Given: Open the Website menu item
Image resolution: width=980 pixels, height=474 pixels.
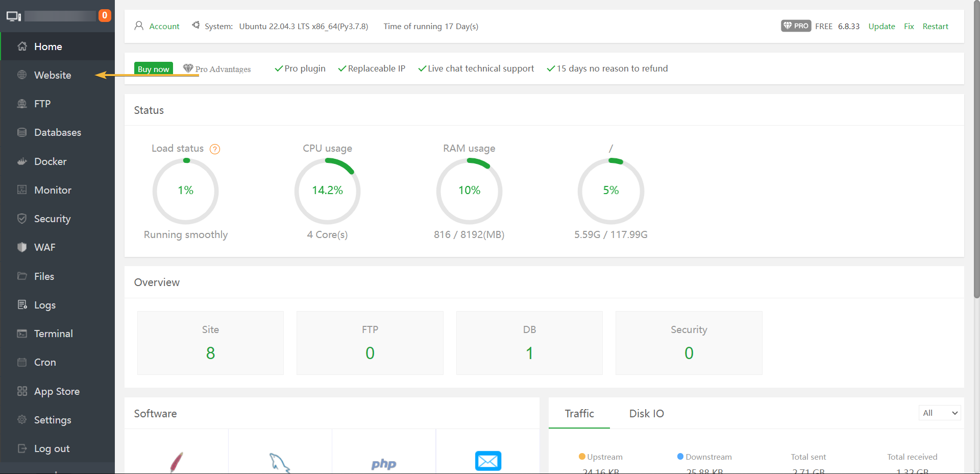Looking at the screenshot, I should 53,75.
